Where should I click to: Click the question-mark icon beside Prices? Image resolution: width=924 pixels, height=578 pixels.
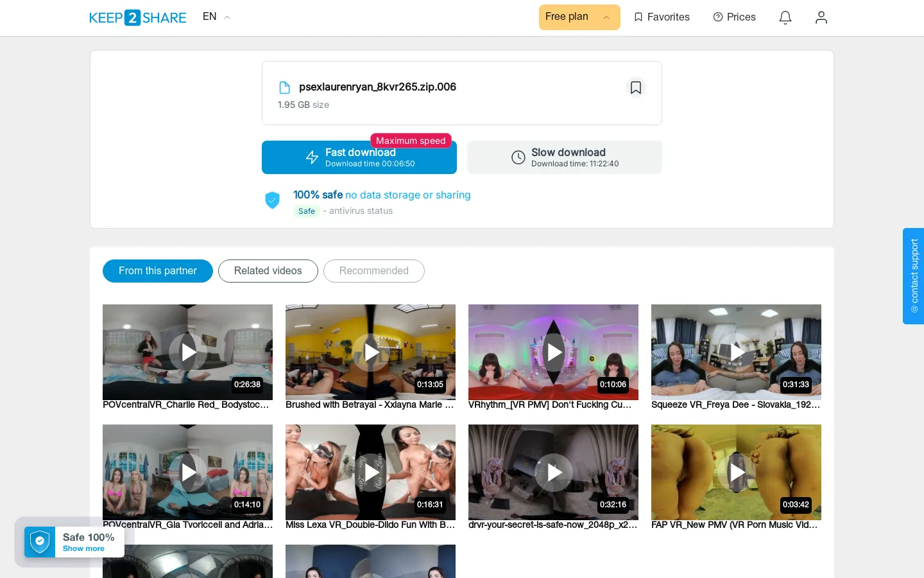tap(718, 17)
